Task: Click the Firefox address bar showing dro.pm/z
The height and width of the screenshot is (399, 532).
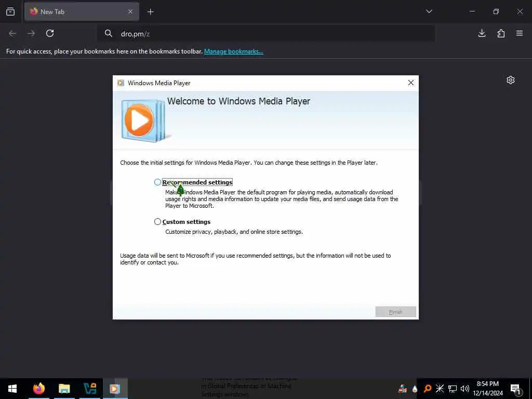Action: pos(267,34)
